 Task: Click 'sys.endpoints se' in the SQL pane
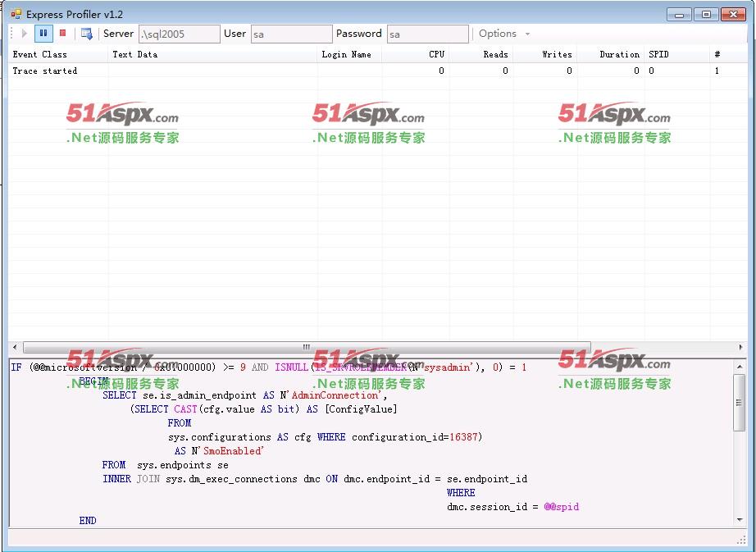pos(183,465)
